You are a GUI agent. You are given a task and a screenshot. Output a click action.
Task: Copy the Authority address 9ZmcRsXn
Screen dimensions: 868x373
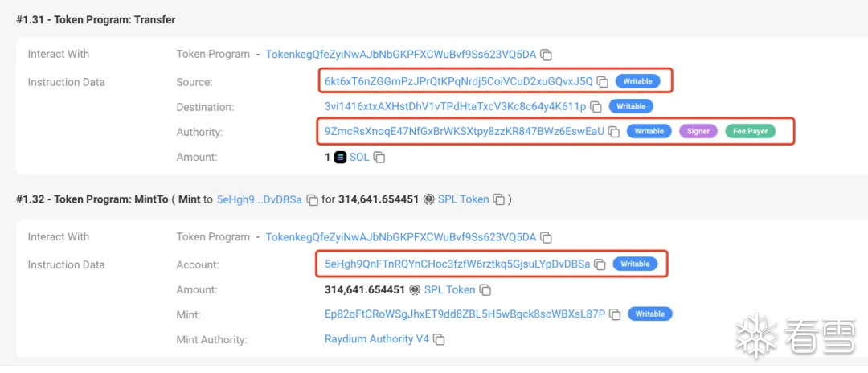tap(613, 132)
